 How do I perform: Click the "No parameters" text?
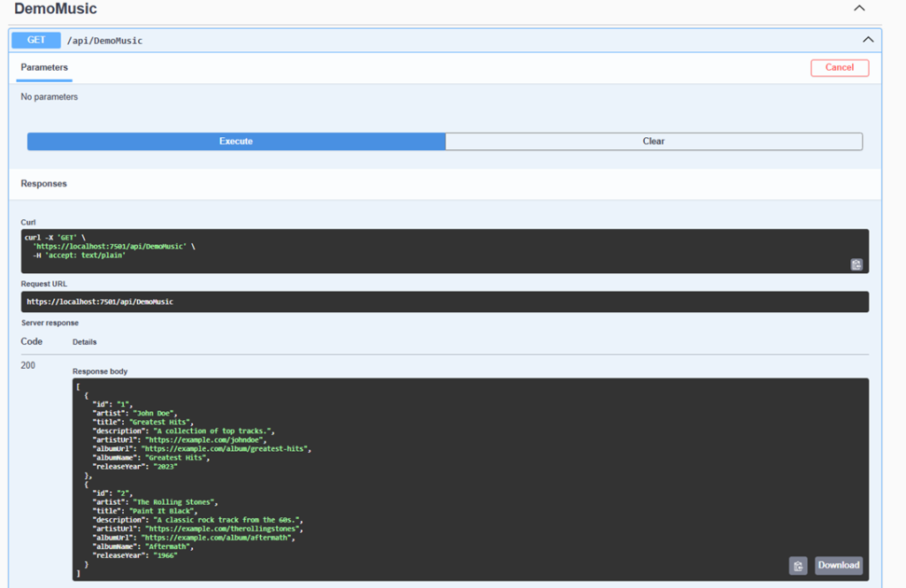[x=50, y=97]
